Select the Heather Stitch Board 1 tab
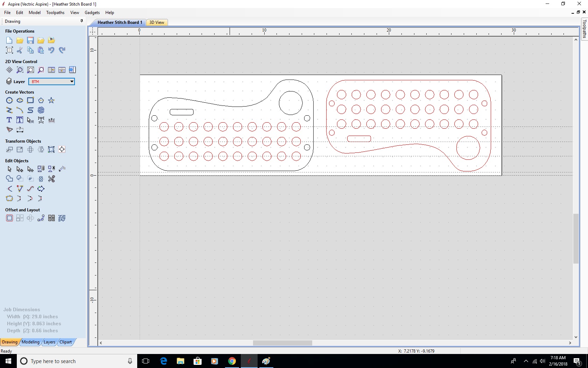This screenshot has height=368, width=588. click(120, 22)
